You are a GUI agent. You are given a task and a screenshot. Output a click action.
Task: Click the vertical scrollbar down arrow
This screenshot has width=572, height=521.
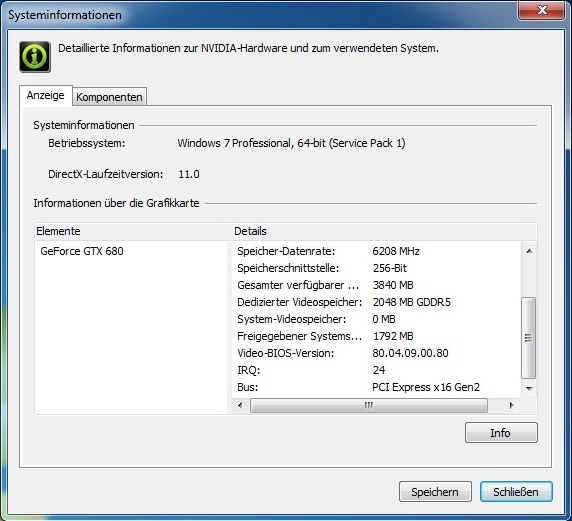pyautogui.click(x=529, y=389)
